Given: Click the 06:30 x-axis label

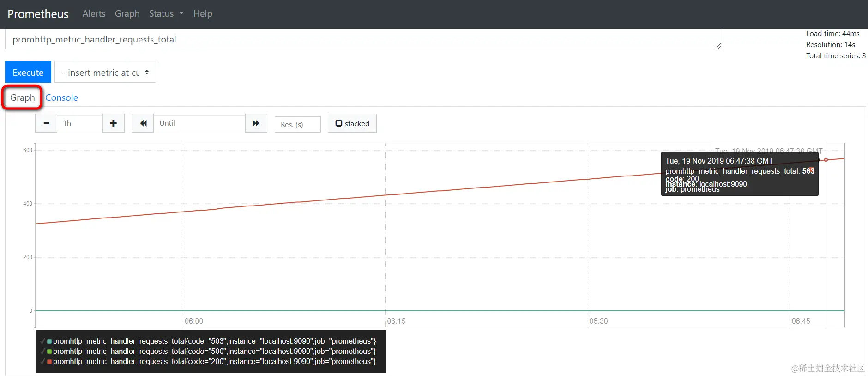Looking at the screenshot, I should coord(598,321).
